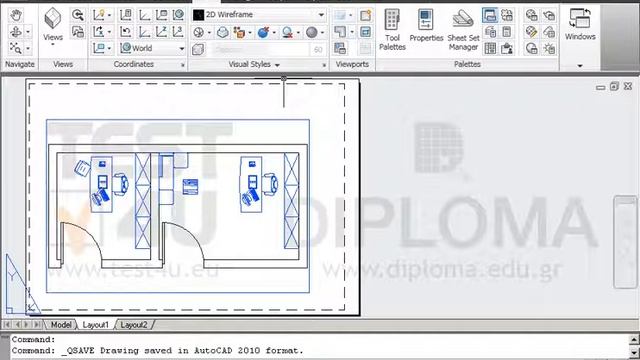640x360 pixels.
Task: Select the Layout1 tab
Action: pos(96,325)
